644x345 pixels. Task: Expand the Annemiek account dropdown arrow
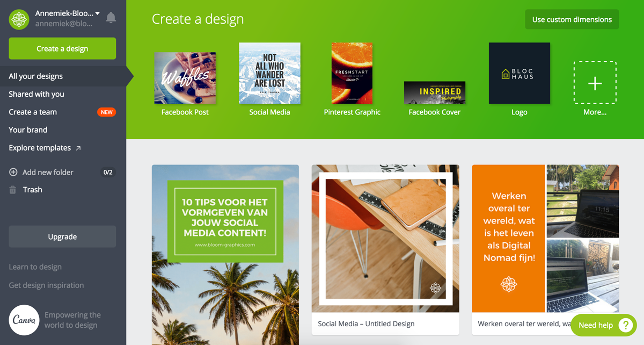tap(98, 13)
